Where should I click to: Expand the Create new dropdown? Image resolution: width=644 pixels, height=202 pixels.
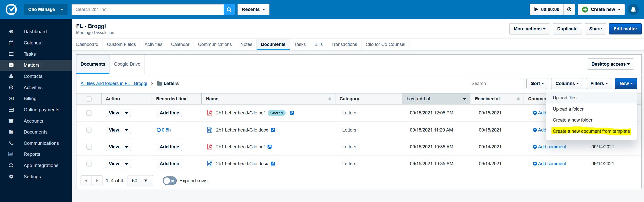601,9
